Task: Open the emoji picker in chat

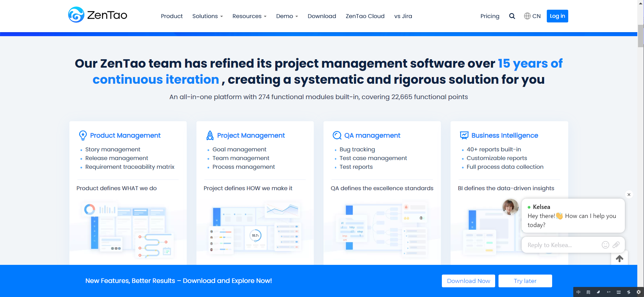Action: coord(605,245)
